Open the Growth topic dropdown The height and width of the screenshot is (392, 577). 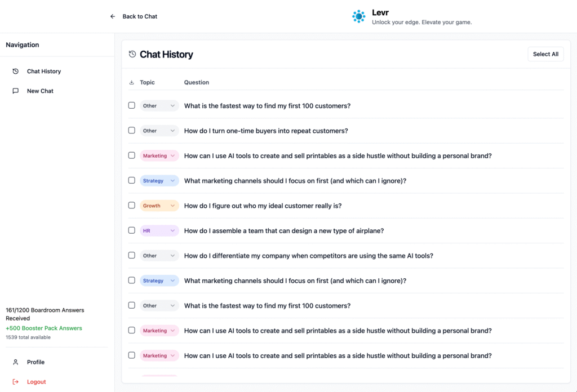[159, 206]
